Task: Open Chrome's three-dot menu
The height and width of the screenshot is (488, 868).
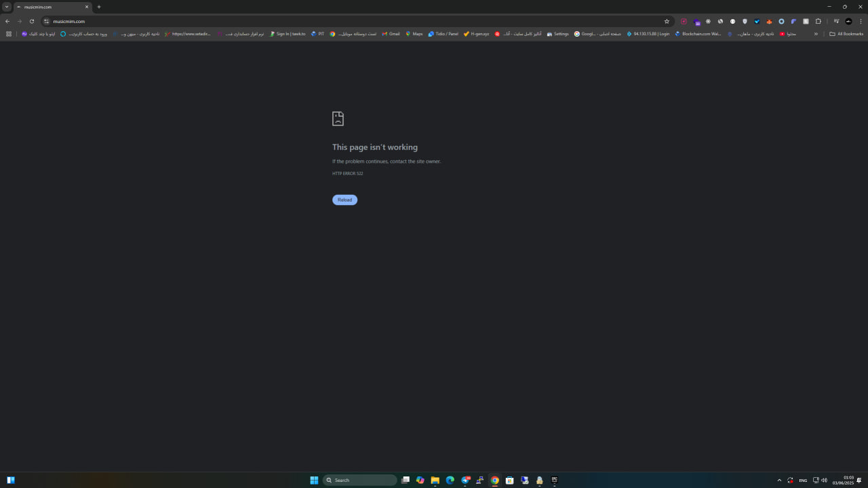Action: click(x=861, y=21)
